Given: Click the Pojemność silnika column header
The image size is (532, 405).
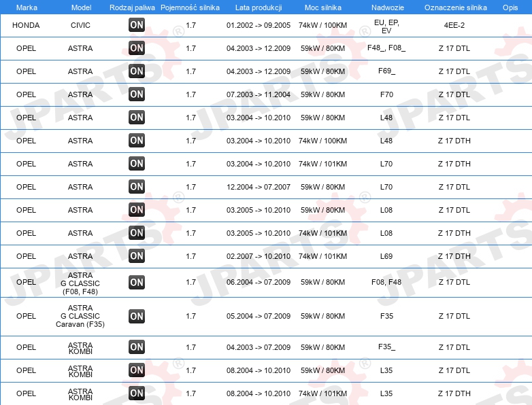Looking at the screenshot, I should [x=190, y=7].
